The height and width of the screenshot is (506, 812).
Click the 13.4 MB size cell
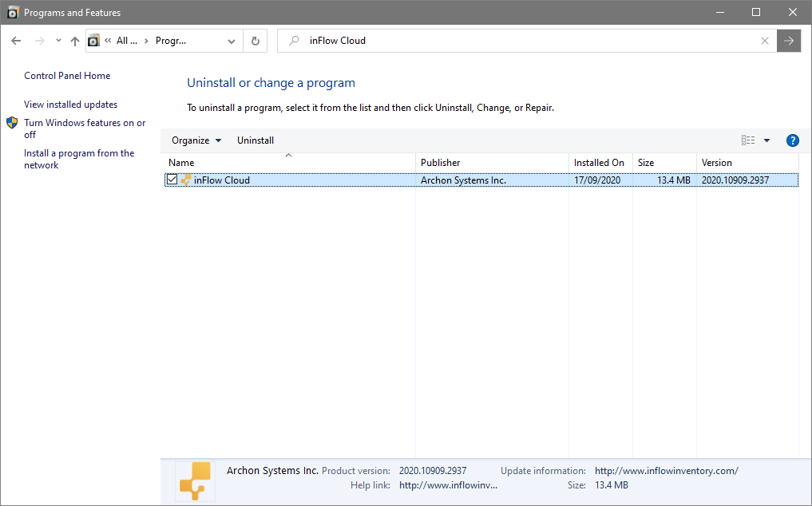(674, 180)
